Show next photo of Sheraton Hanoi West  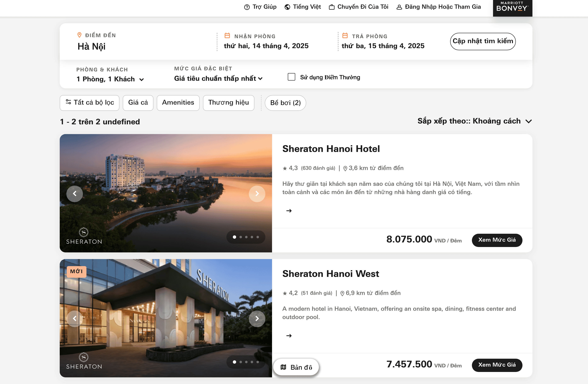click(257, 318)
